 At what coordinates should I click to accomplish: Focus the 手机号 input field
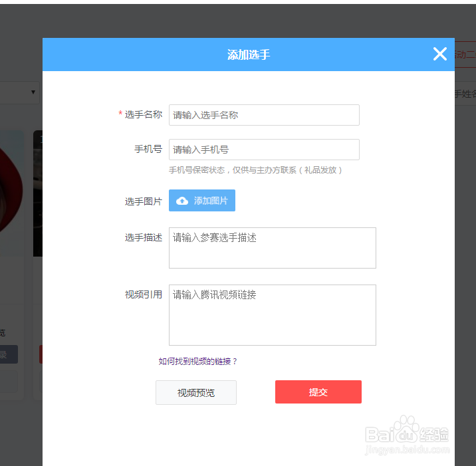click(x=264, y=150)
